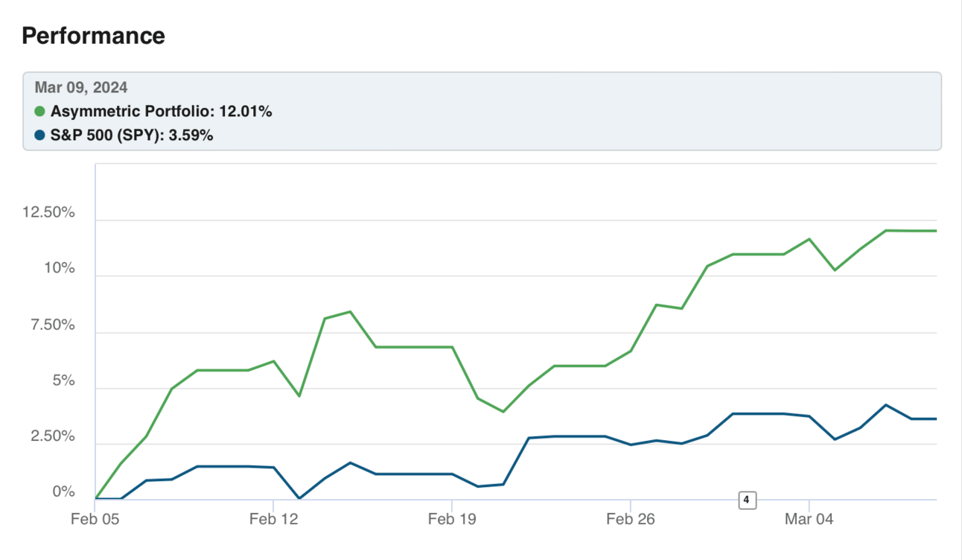Click the S&P 500 (SPY) 3.59% label
Screen dimensions: 962x560
(x=132, y=136)
